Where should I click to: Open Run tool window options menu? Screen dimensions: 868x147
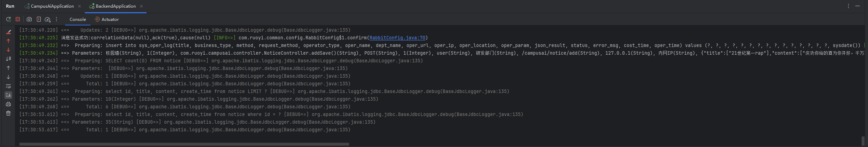(848, 6)
